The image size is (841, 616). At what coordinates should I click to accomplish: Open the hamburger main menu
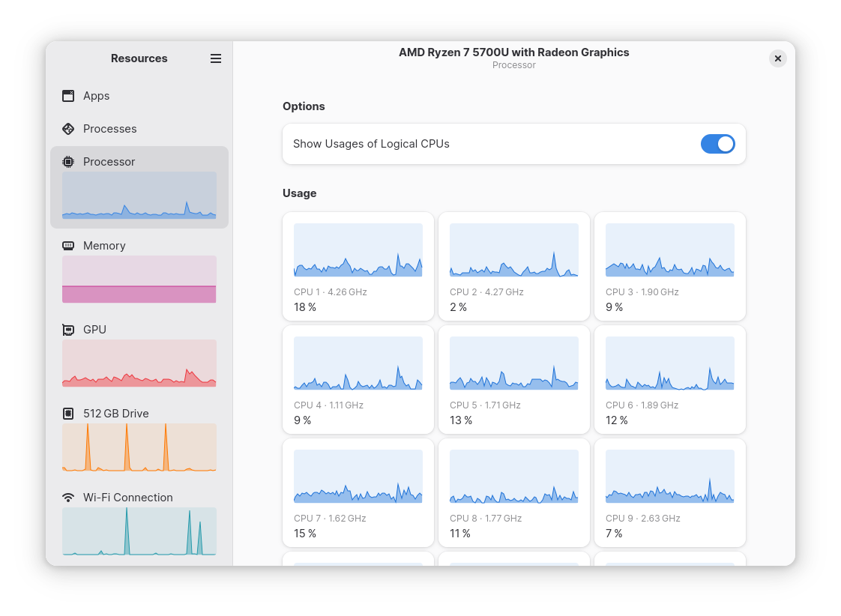click(216, 58)
